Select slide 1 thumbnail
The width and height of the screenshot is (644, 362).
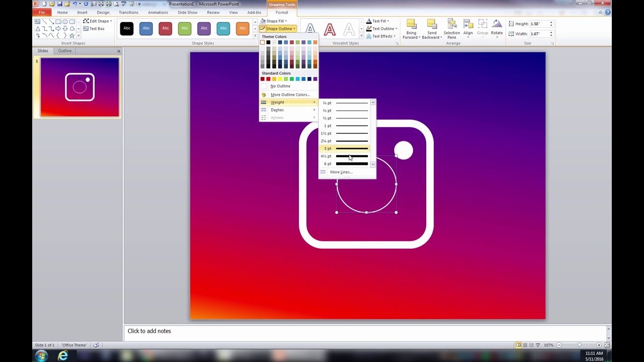coord(79,87)
